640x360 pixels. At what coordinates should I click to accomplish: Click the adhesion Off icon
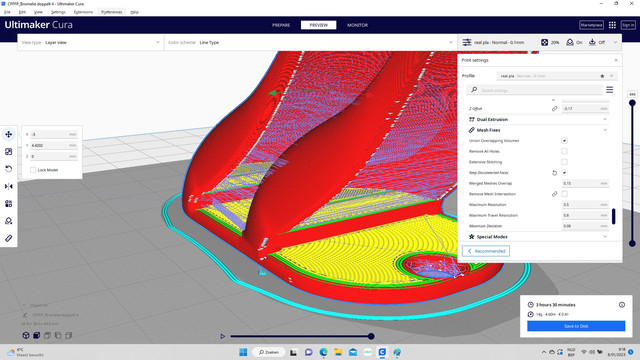592,42
